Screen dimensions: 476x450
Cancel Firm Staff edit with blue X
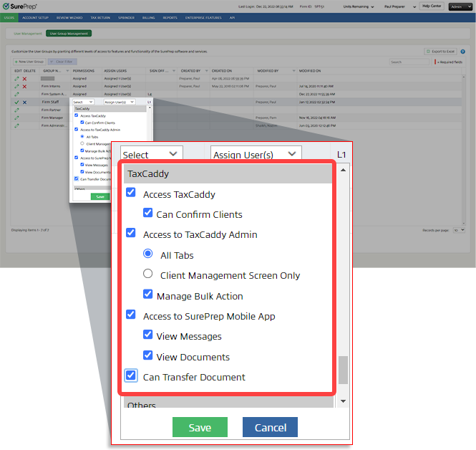pyautogui.click(x=24, y=102)
